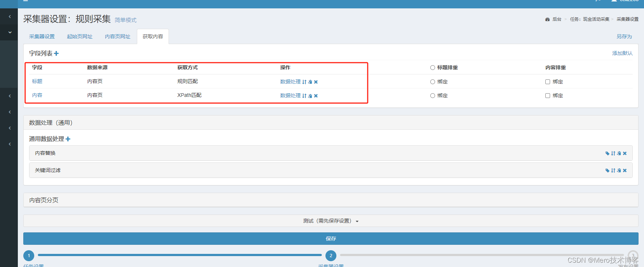Expand the bottommost sidebar left-chevron item
The height and width of the screenshot is (267, 644).
[x=10, y=144]
